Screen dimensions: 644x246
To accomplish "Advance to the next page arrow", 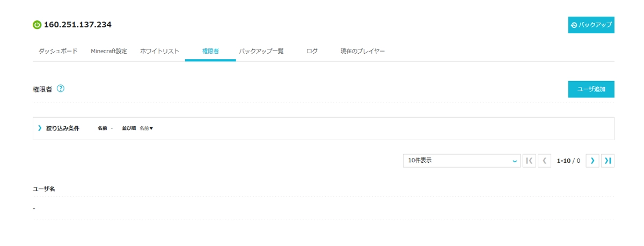I will (x=592, y=161).
